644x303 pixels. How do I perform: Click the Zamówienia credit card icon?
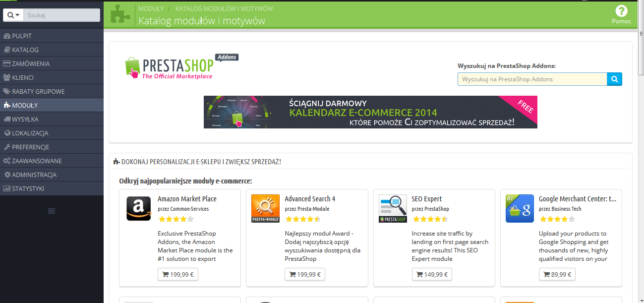(7, 63)
